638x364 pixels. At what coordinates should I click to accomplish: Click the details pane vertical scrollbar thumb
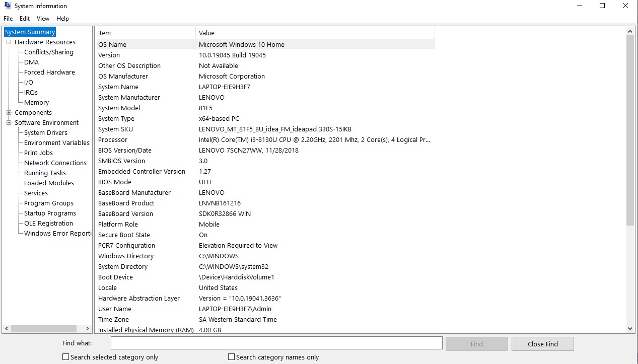click(630, 131)
